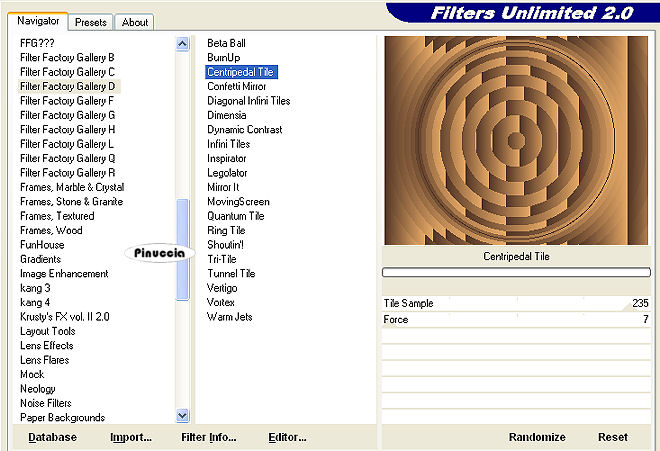Image resolution: width=660 pixels, height=451 pixels.
Task: Select Krusty's FX vol. II 2.0
Action: pyautogui.click(x=65, y=317)
